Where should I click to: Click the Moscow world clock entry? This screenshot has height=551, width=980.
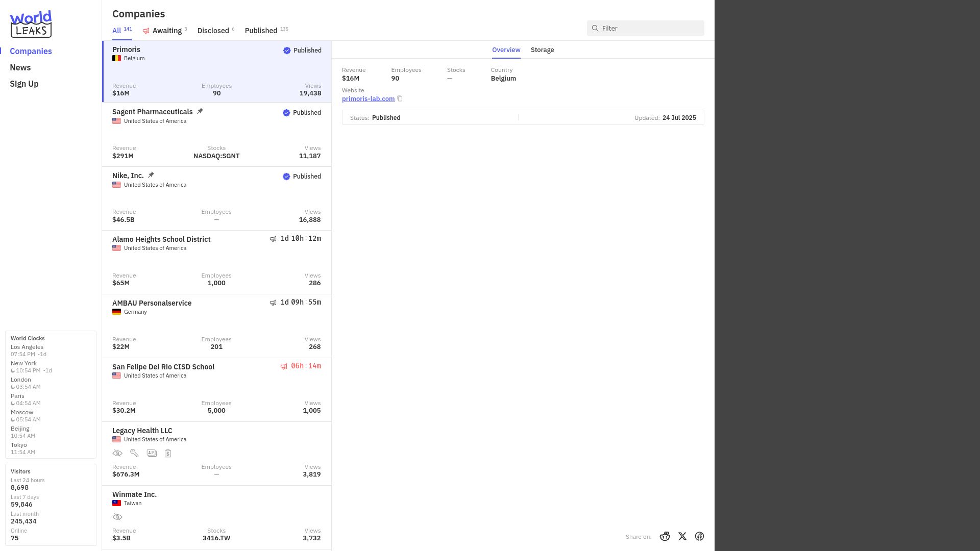click(x=26, y=416)
